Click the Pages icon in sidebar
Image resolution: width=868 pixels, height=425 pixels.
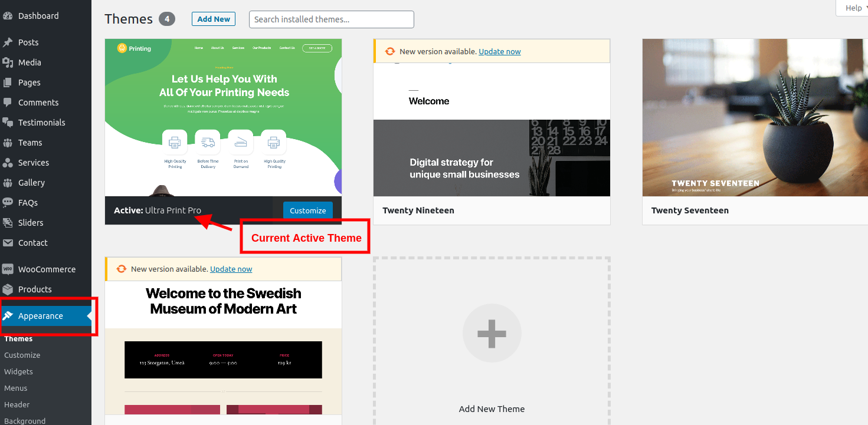click(8, 83)
